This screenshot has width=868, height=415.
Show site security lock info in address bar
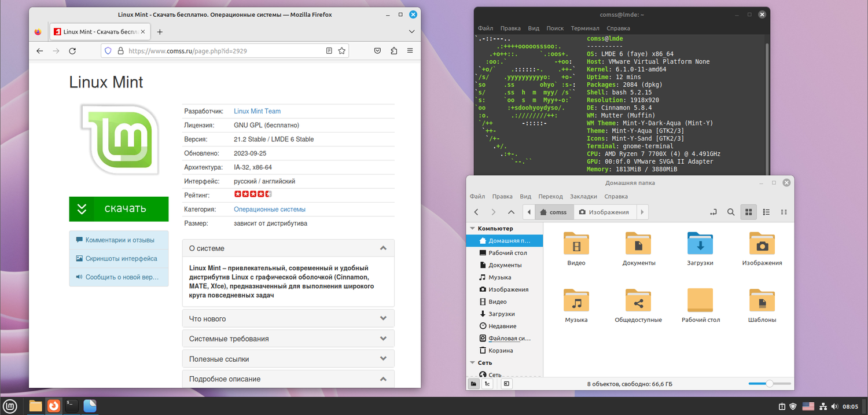click(x=121, y=51)
